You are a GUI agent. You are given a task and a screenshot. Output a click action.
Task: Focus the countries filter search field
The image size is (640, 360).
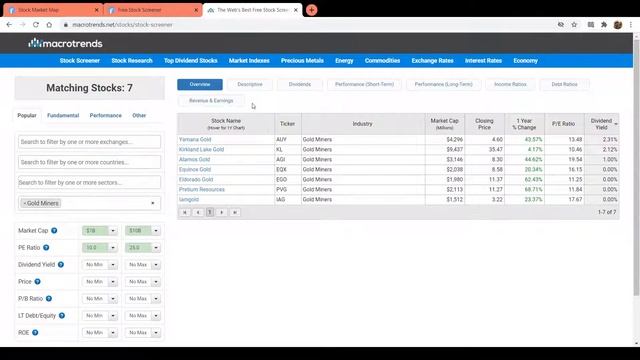tap(89, 162)
